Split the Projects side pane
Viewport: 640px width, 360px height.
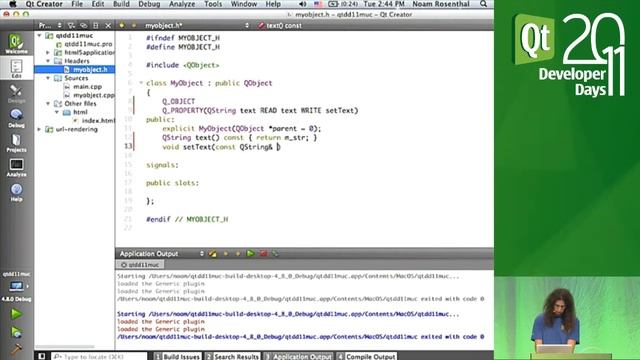[x=96, y=25]
